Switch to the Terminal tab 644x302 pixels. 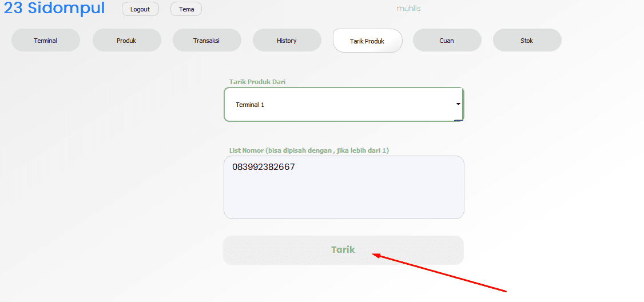[x=46, y=41]
